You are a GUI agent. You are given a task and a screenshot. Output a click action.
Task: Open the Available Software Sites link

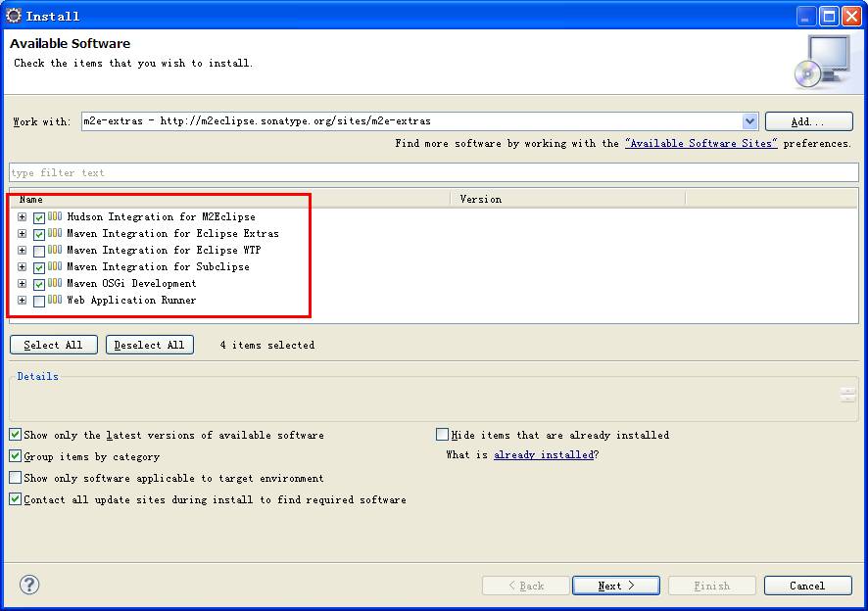pos(700,143)
